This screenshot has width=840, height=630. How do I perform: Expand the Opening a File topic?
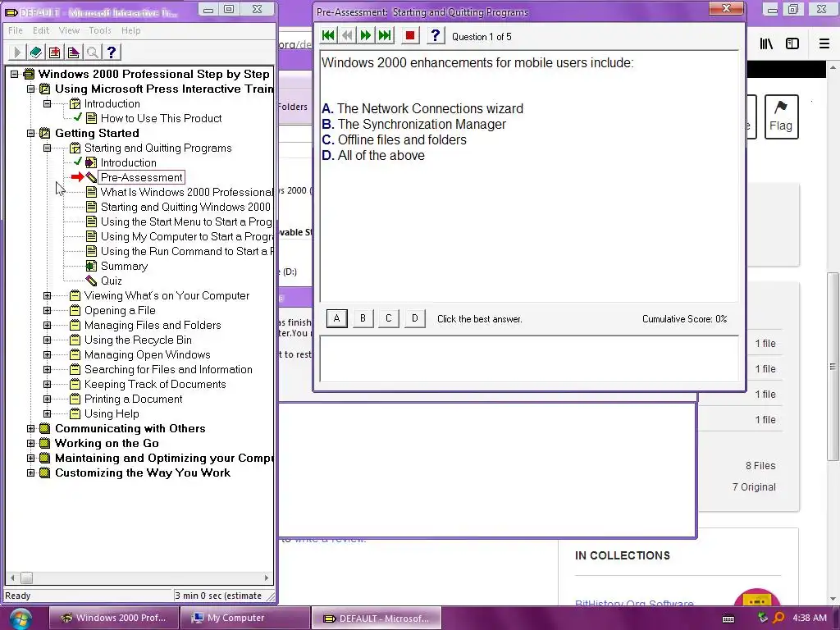(47, 310)
